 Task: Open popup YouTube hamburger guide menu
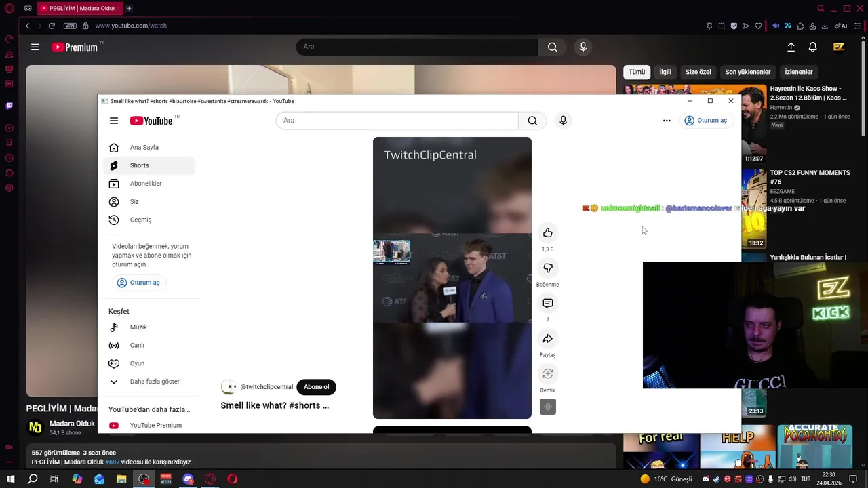coord(114,121)
